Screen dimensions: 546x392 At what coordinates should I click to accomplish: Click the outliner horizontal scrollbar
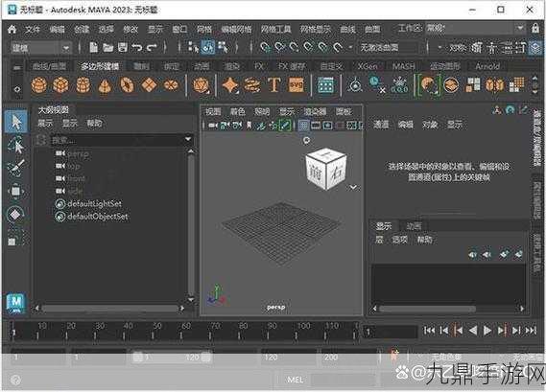pyautogui.click(x=109, y=309)
